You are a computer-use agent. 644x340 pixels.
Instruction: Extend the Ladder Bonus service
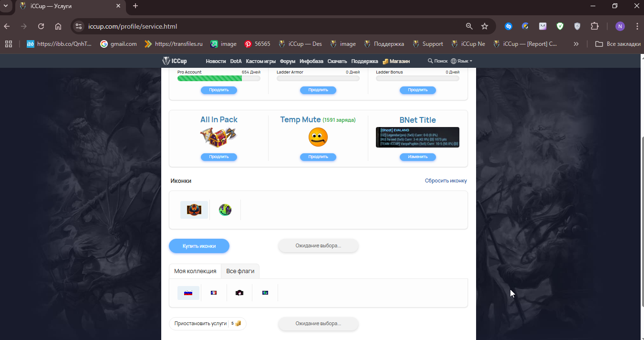[417, 90]
